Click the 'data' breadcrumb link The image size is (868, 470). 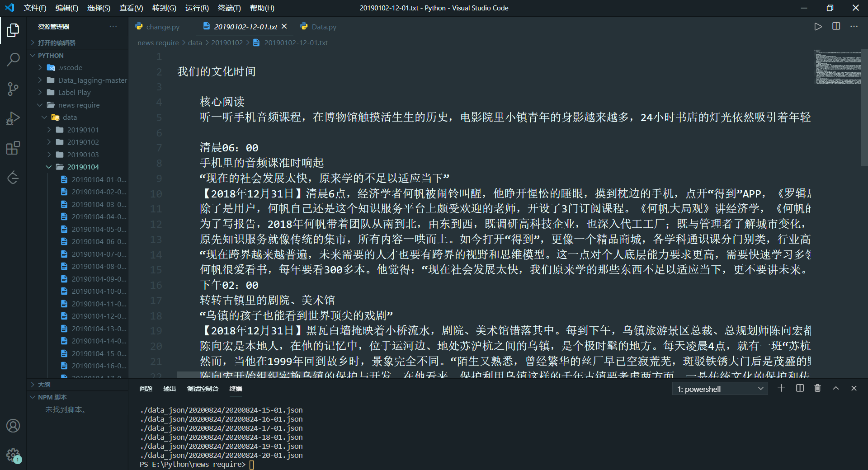point(195,42)
